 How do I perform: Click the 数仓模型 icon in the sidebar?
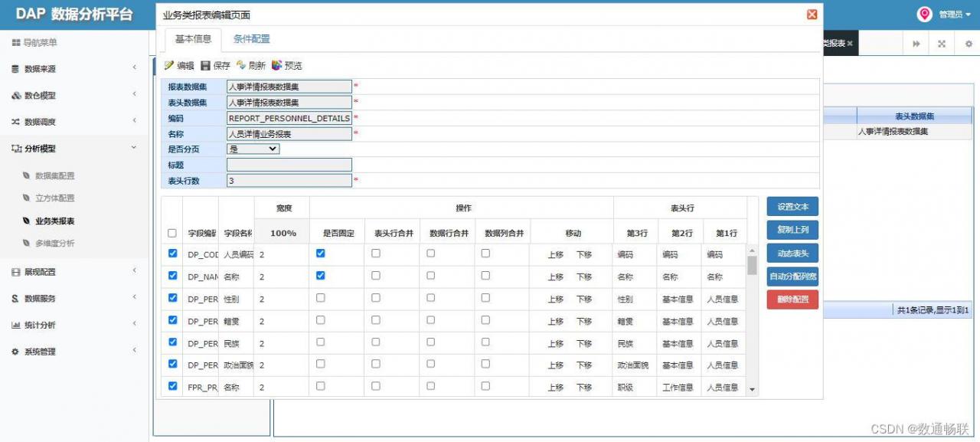[17, 96]
